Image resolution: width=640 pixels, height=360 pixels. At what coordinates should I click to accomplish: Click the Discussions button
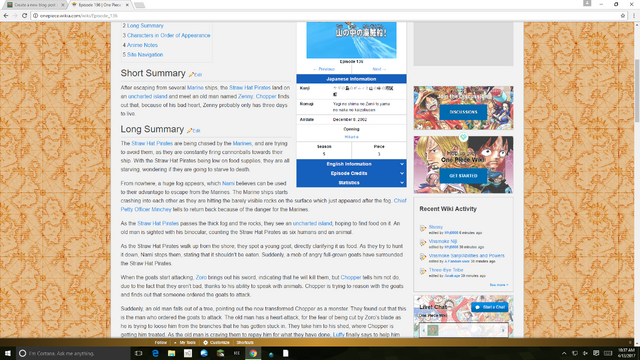[x=463, y=112]
